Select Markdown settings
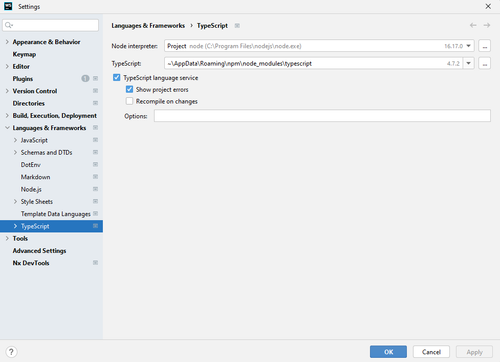The image size is (500, 362). click(35, 177)
